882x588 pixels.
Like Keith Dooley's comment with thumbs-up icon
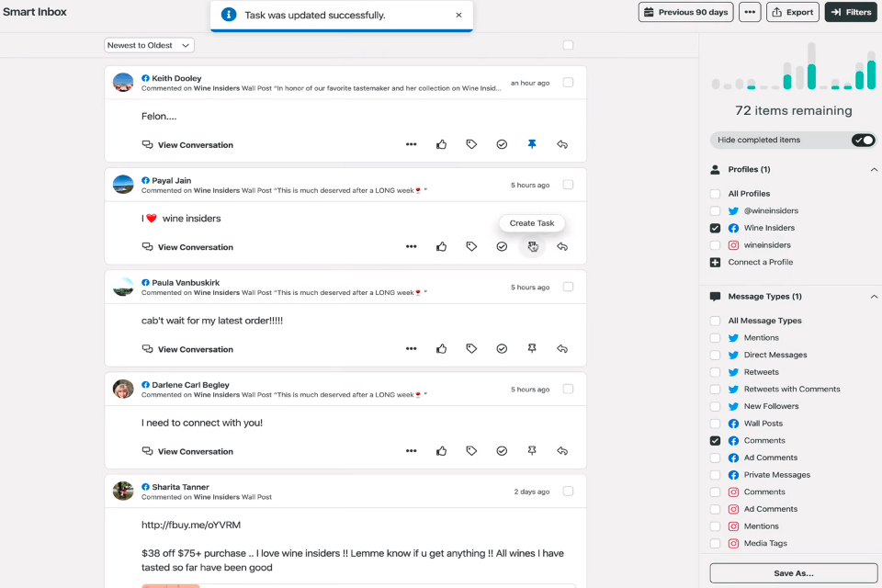[441, 144]
